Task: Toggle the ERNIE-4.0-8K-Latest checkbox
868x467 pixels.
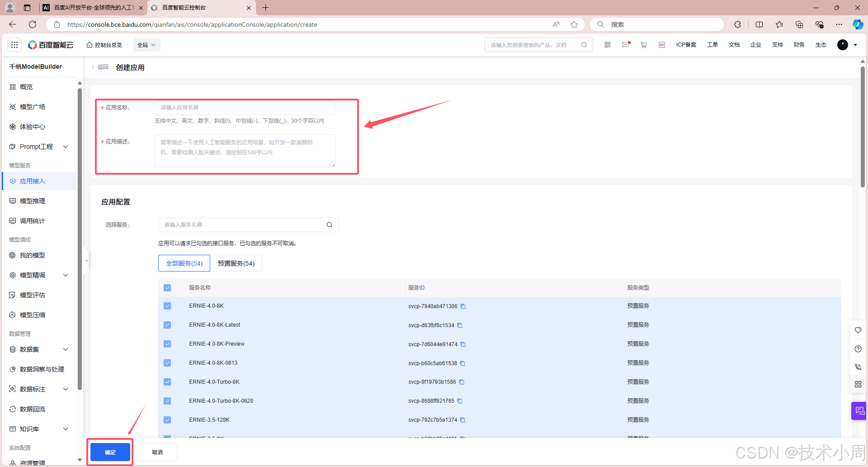Action: pyautogui.click(x=167, y=325)
